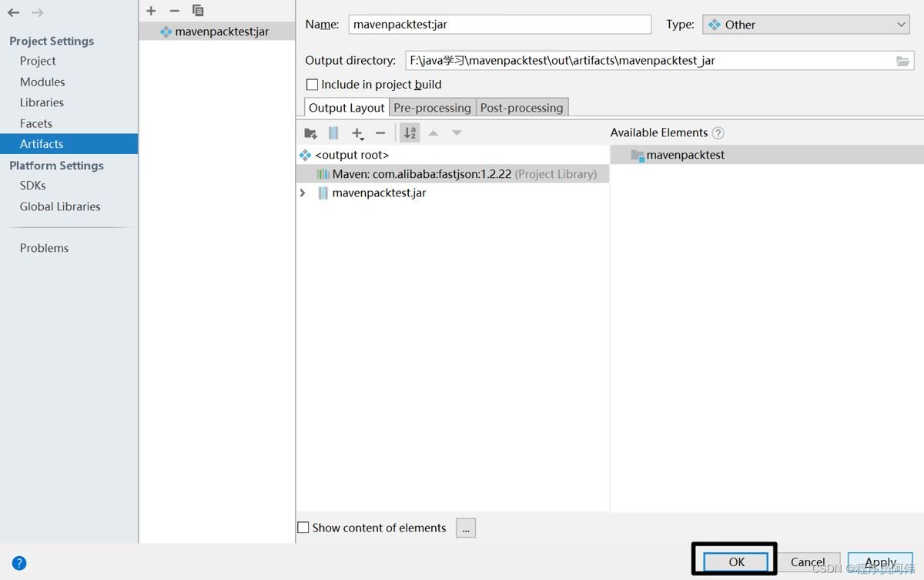Click the Cancel button
Viewport: 924px width, 580px height.
pyautogui.click(x=808, y=562)
